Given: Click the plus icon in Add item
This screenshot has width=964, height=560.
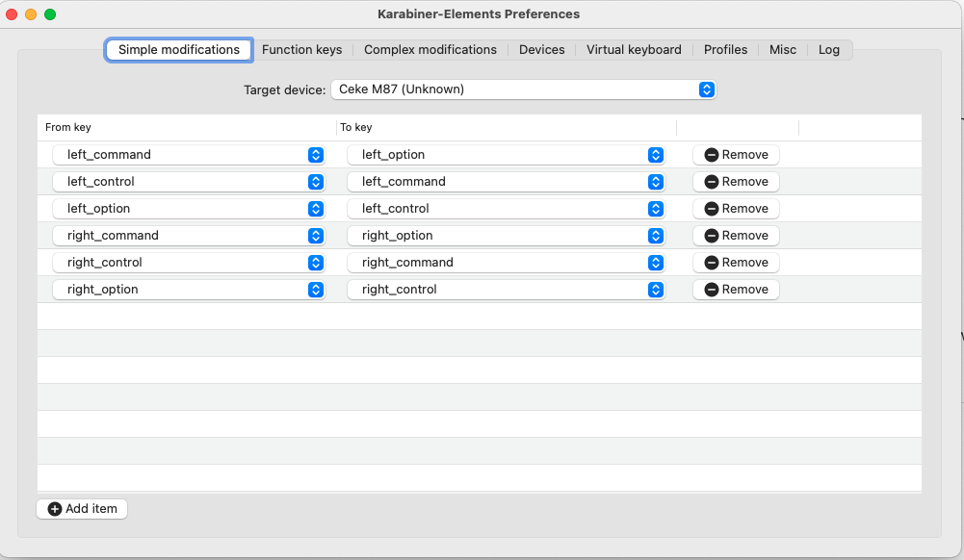Looking at the screenshot, I should (55, 509).
